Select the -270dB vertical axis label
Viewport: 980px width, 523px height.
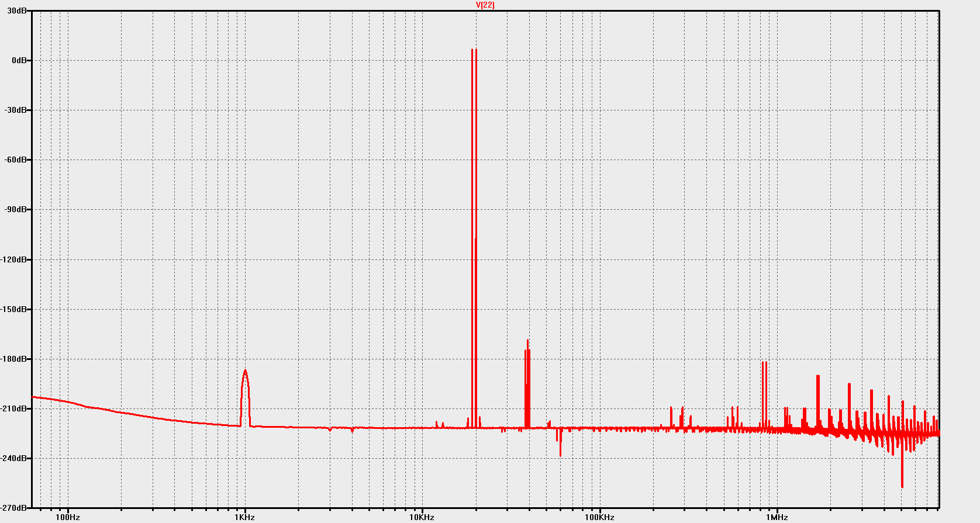(13, 508)
